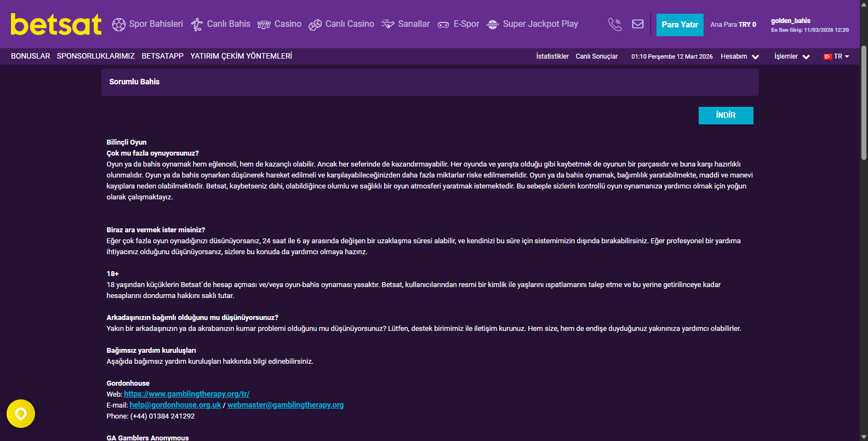Click the help@gordonhouse.org.uk email link
The image size is (868, 441).
(x=175, y=405)
